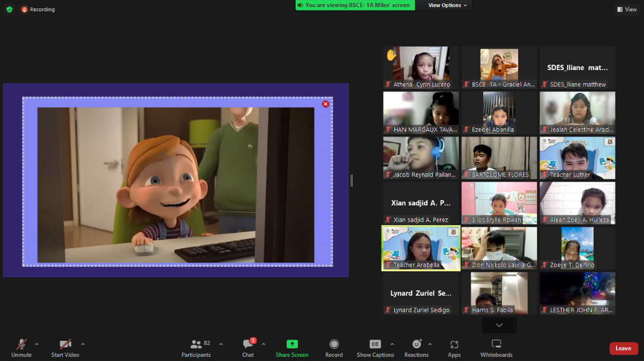This screenshot has width=644, height=361.
Task: Click the panel divider handle
Action: [x=351, y=180]
